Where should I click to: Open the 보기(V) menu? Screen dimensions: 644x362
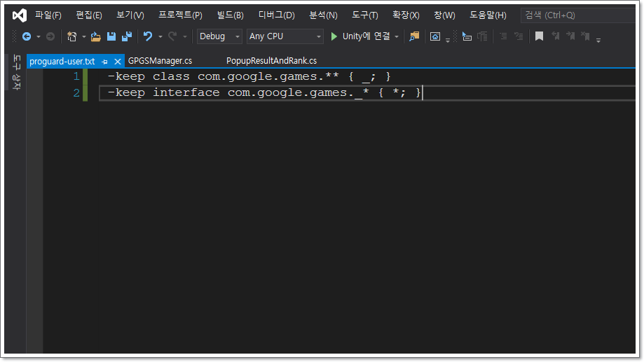click(x=130, y=15)
